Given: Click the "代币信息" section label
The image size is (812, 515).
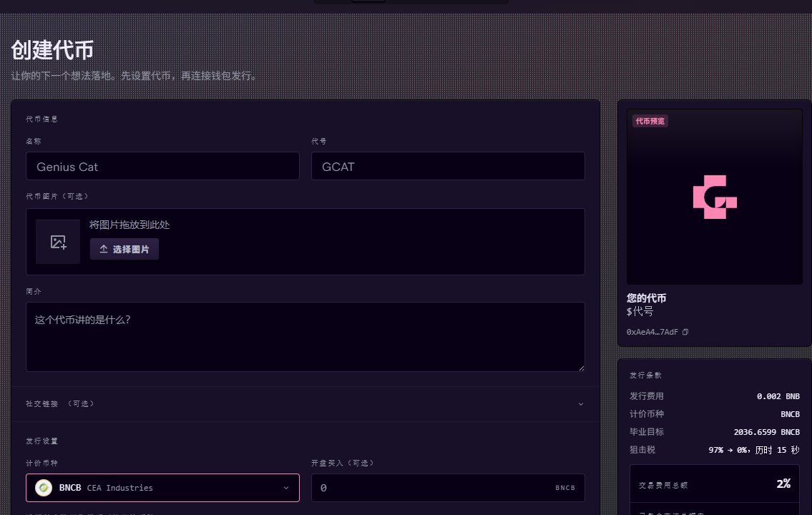Looking at the screenshot, I should pyautogui.click(x=42, y=119).
